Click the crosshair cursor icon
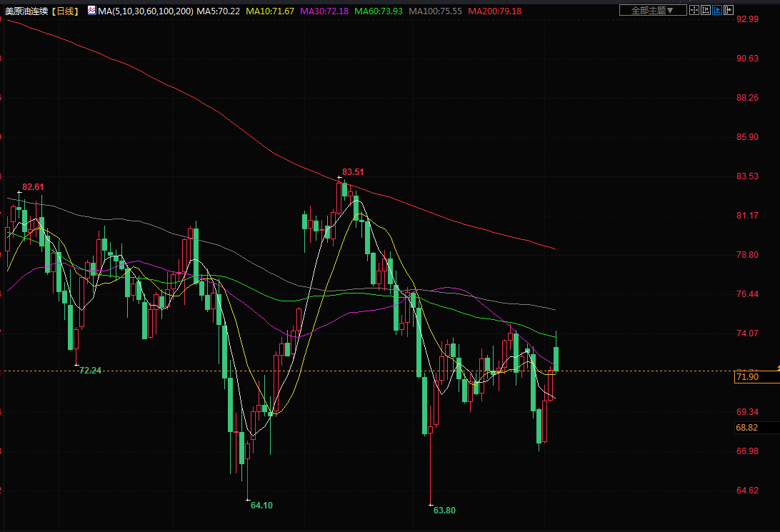This screenshot has width=780, height=532. click(x=694, y=10)
